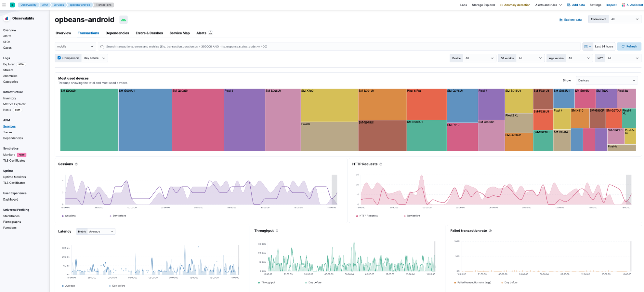Uncheck the Comparison checkbox

(59, 58)
